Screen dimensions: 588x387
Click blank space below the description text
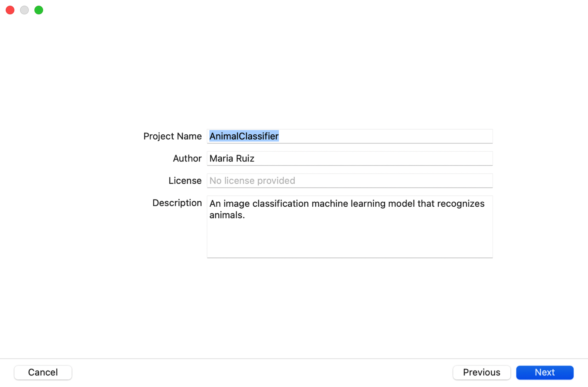point(350,240)
